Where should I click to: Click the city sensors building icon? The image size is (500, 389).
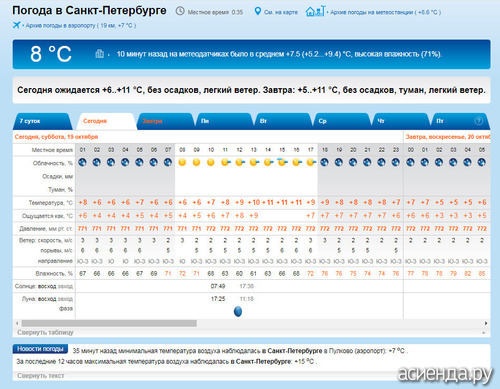pyautogui.click(x=99, y=53)
